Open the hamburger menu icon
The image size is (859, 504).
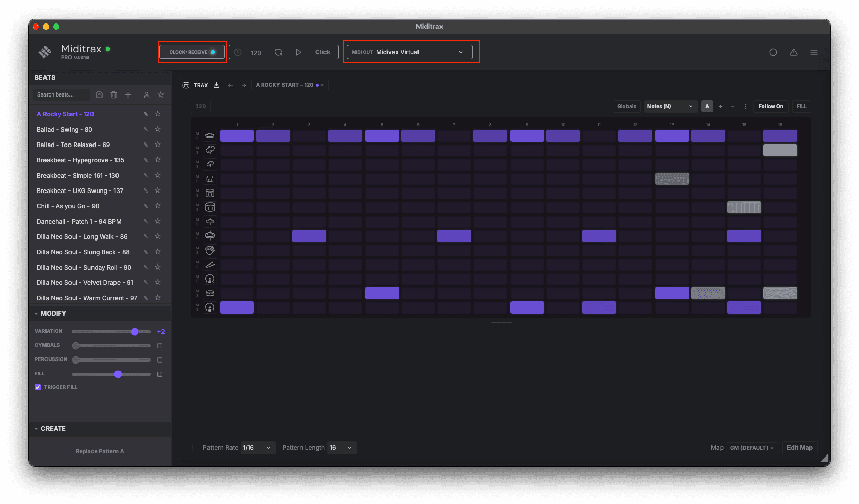pos(814,52)
